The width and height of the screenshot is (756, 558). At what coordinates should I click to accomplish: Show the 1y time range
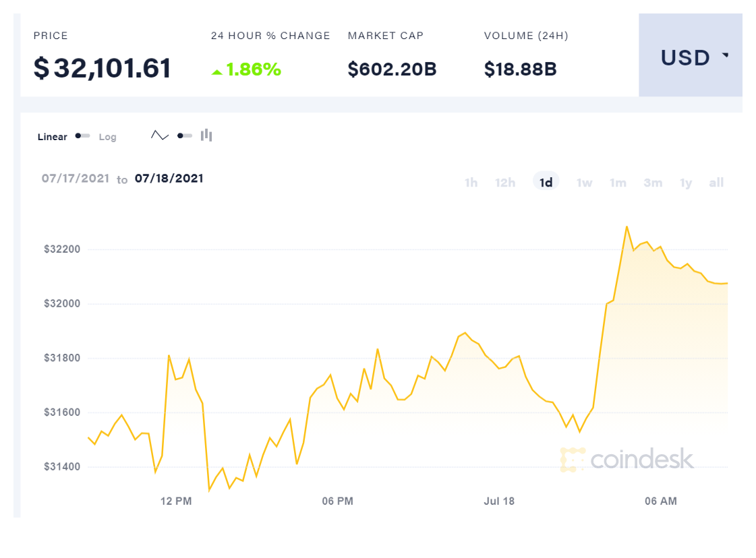(686, 183)
